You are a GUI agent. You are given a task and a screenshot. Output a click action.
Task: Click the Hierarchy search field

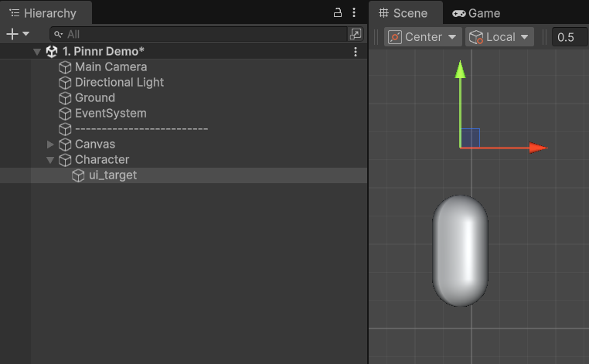201,34
